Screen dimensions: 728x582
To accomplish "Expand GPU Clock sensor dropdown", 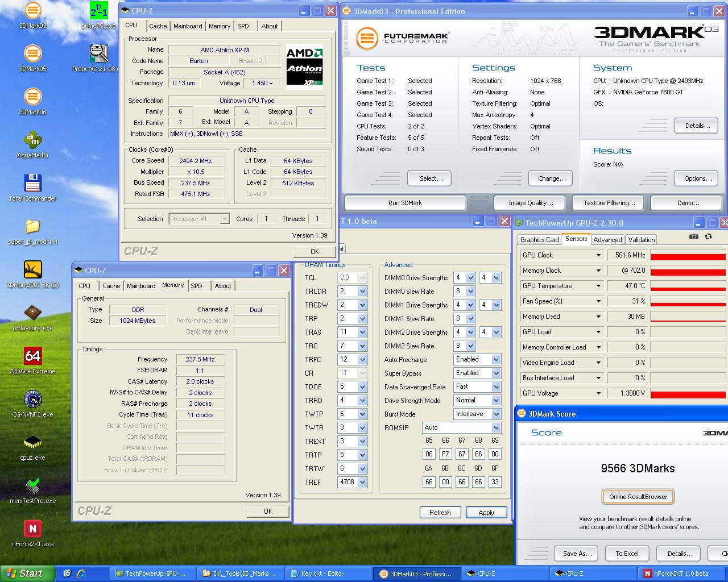I will point(598,255).
